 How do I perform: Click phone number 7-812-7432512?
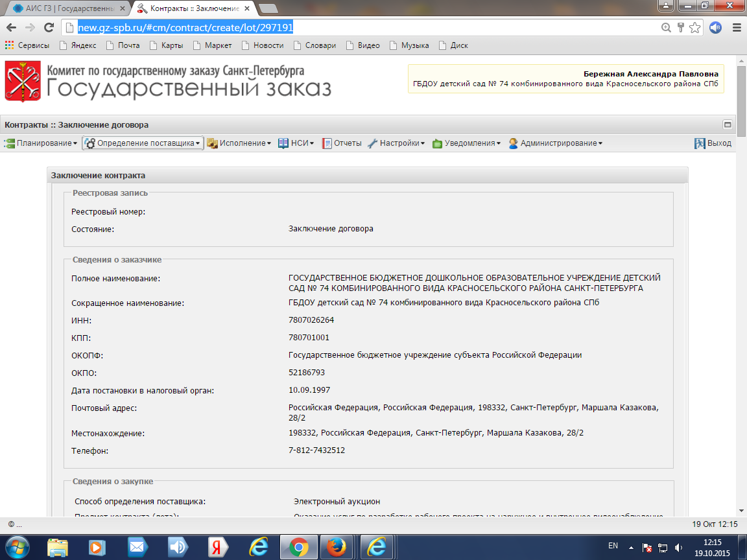pos(316,450)
